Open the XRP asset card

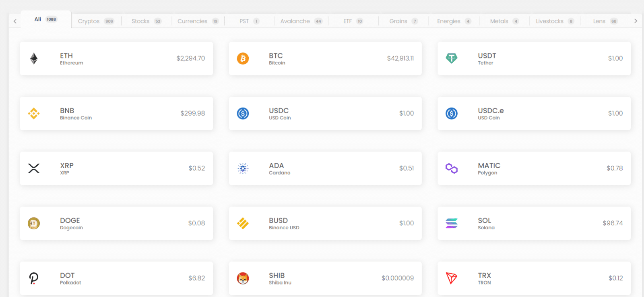tap(116, 168)
